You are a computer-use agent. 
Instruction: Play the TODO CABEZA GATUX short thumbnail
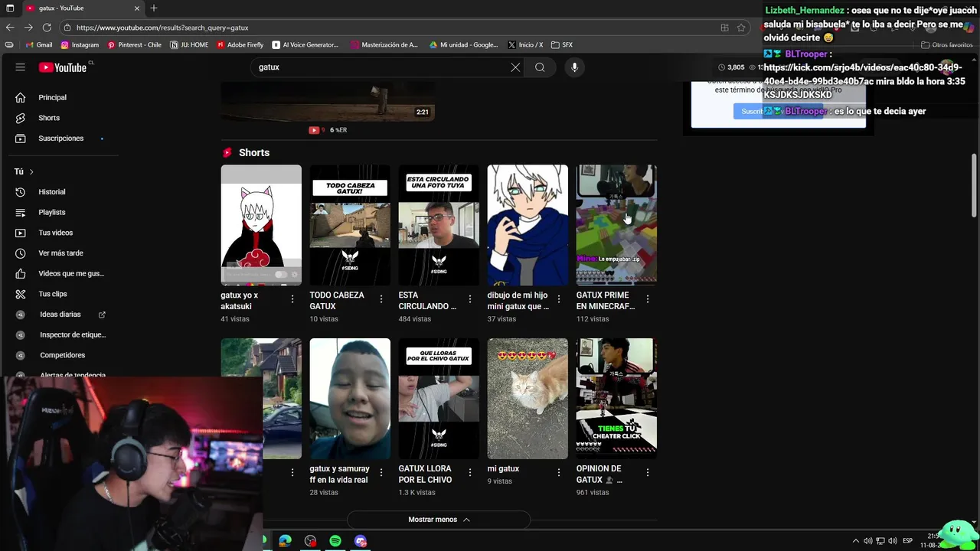[x=350, y=225]
